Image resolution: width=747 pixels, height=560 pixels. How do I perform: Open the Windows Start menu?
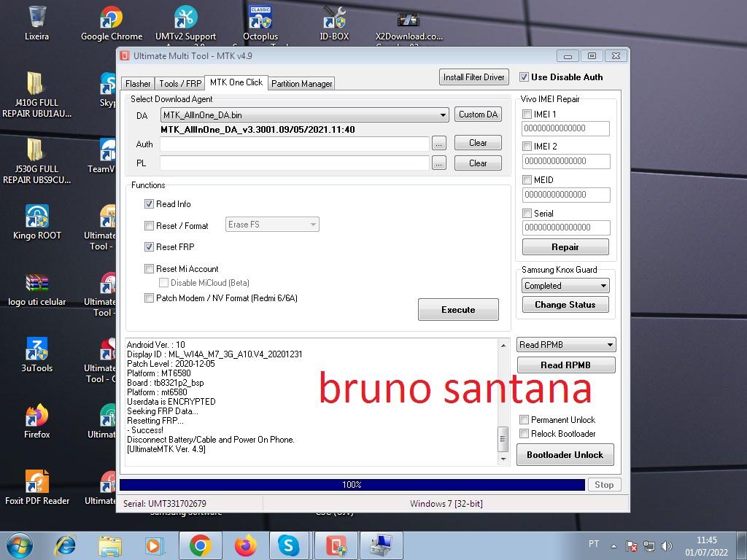[19, 545]
